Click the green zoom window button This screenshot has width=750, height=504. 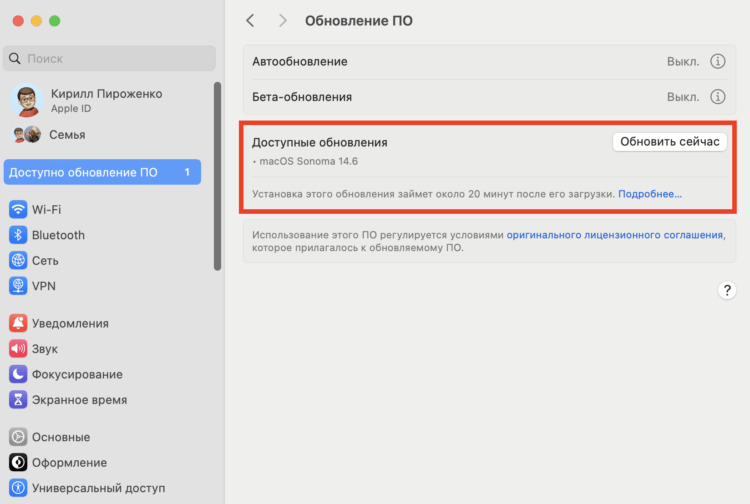(55, 21)
